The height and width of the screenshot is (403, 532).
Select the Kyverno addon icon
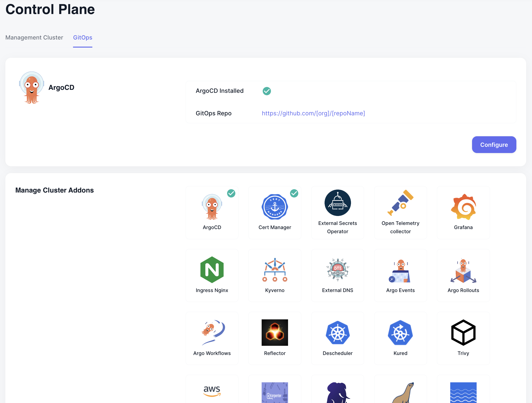pyautogui.click(x=275, y=270)
